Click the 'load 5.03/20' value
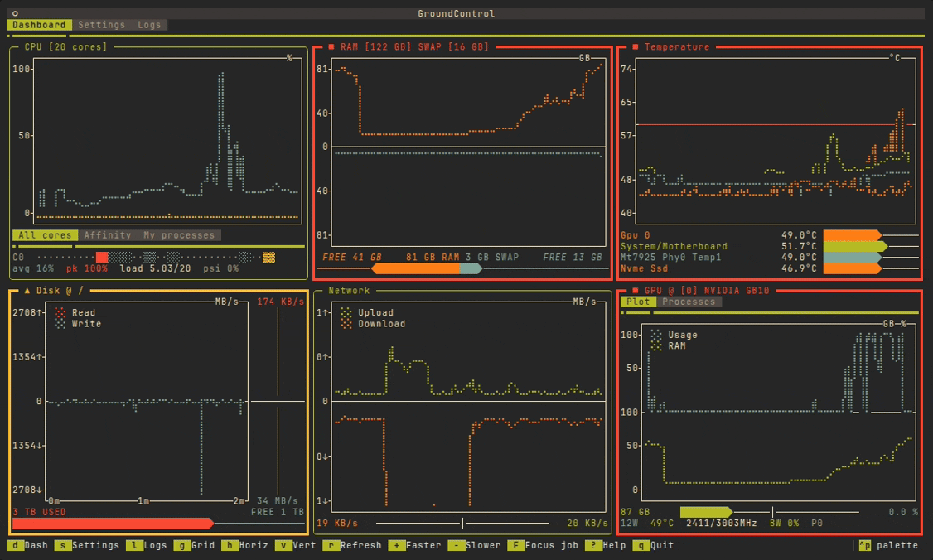The image size is (933, 560). click(155, 268)
